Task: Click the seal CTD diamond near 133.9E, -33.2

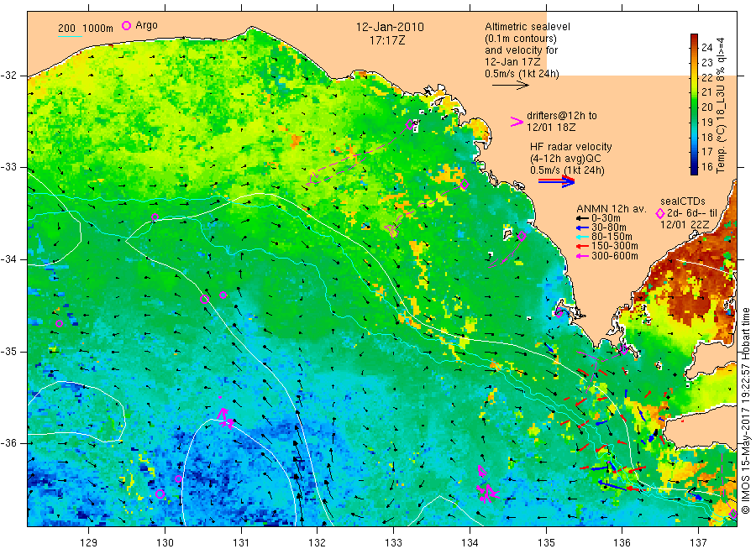Action: click(465, 184)
